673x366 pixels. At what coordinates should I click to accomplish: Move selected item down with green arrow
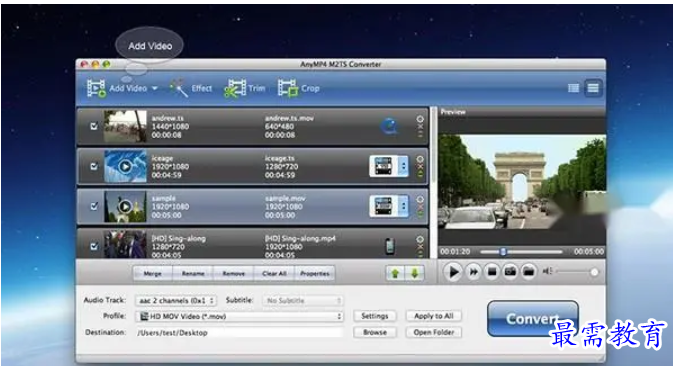point(415,273)
